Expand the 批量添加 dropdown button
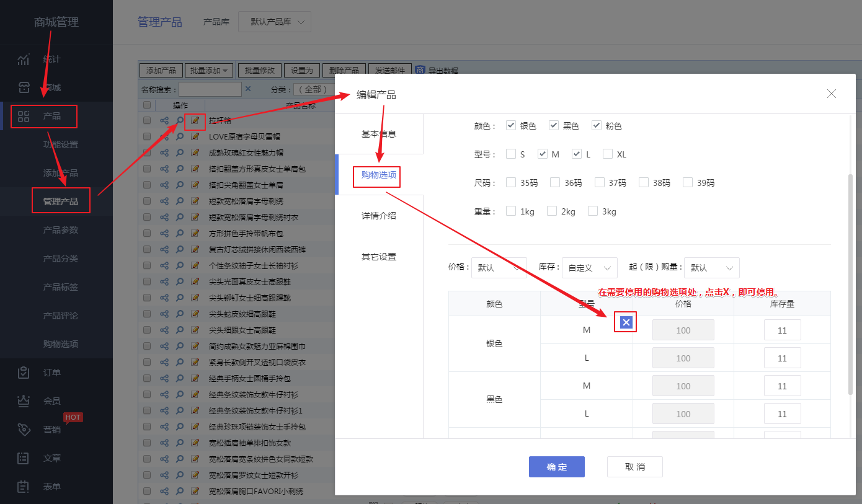This screenshot has width=862, height=504. pos(209,70)
